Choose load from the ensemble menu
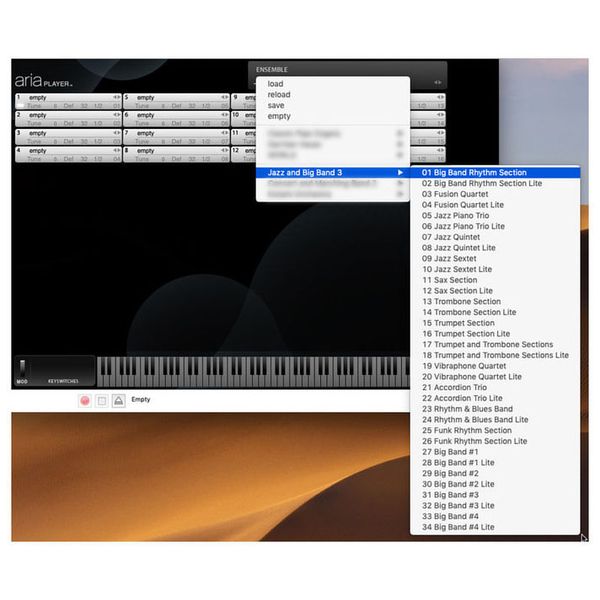This screenshot has width=600, height=600. click(x=275, y=84)
